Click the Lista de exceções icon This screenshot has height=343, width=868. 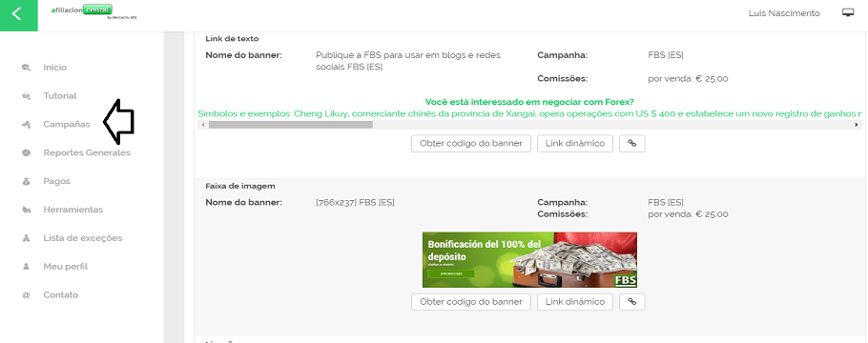pos(26,238)
